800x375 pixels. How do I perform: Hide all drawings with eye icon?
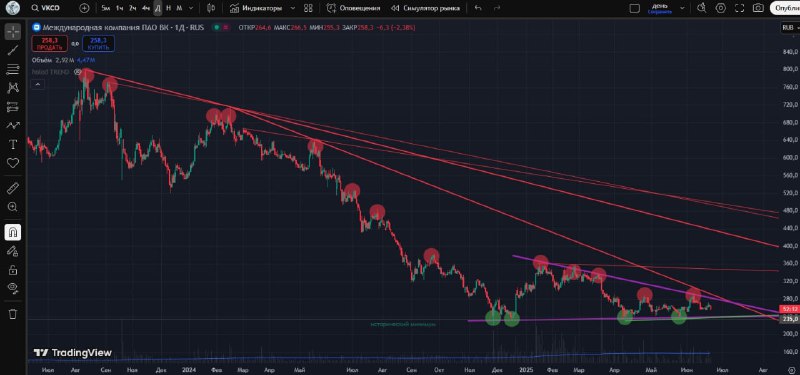tap(13, 289)
